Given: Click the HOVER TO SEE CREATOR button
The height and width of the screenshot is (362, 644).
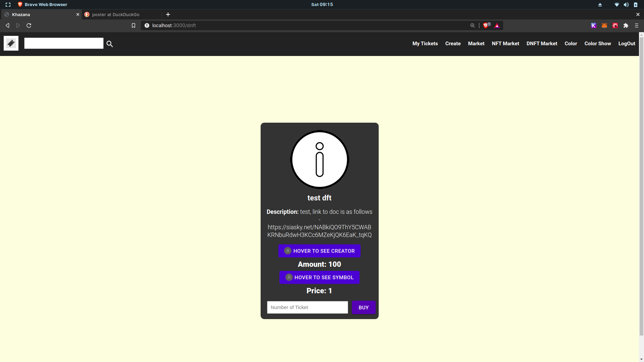Looking at the screenshot, I should 319,251.
